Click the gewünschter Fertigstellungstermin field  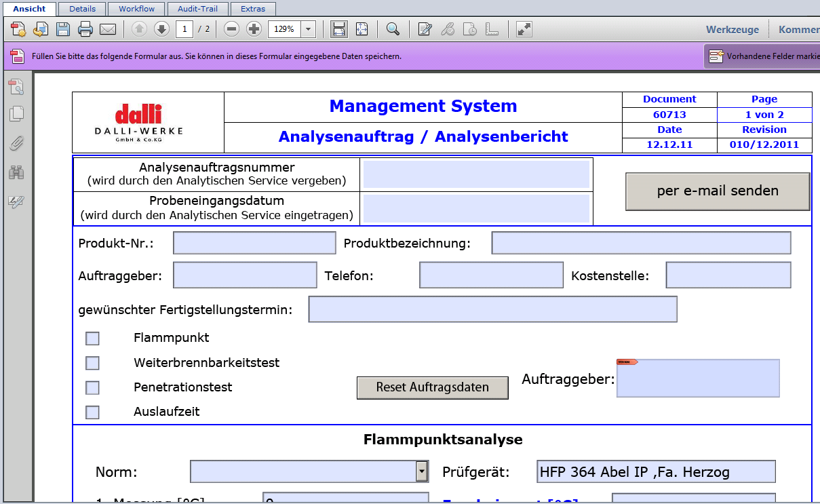(492, 309)
